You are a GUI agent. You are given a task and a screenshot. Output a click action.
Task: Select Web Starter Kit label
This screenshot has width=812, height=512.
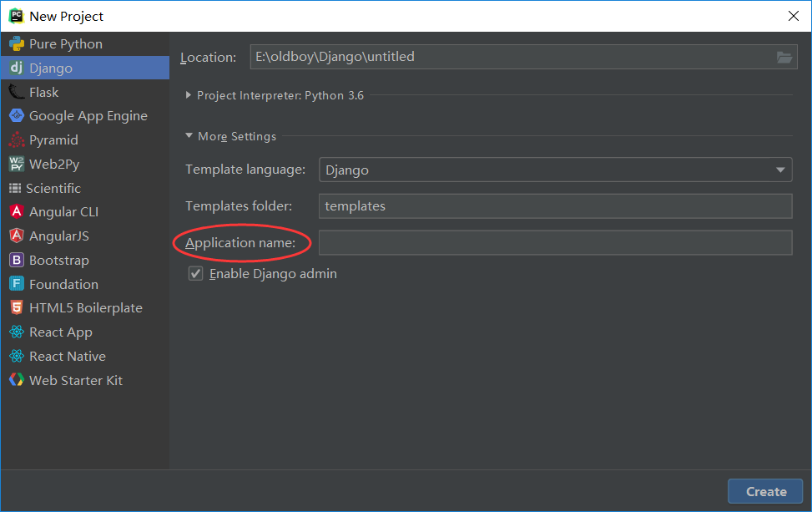76,380
